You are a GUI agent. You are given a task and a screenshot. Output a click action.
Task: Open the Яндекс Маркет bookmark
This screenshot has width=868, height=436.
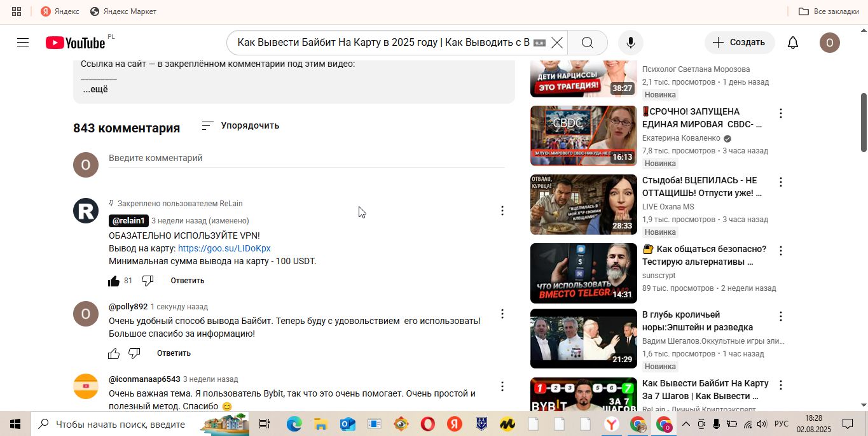[123, 11]
